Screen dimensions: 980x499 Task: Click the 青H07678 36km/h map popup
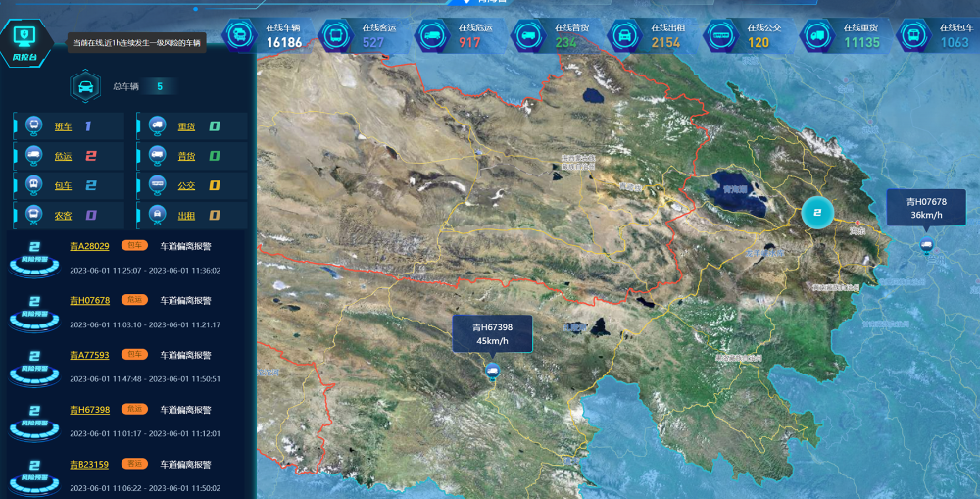point(926,208)
